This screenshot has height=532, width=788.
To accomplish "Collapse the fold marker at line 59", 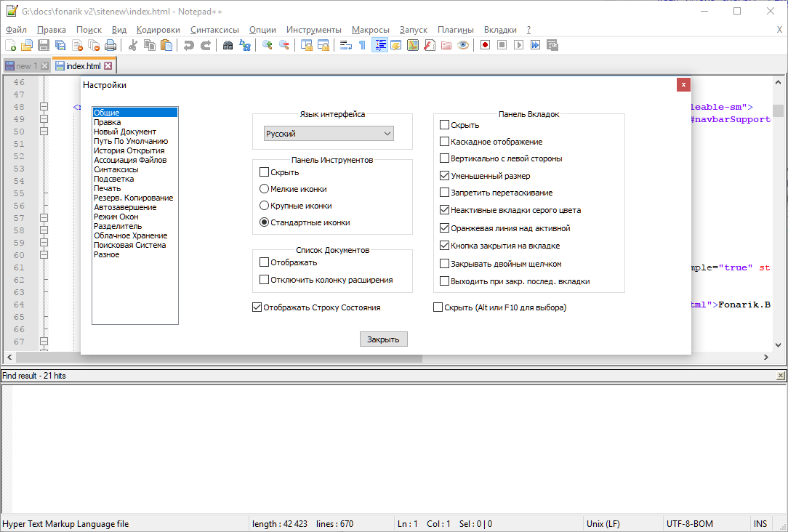I will click(44, 243).
